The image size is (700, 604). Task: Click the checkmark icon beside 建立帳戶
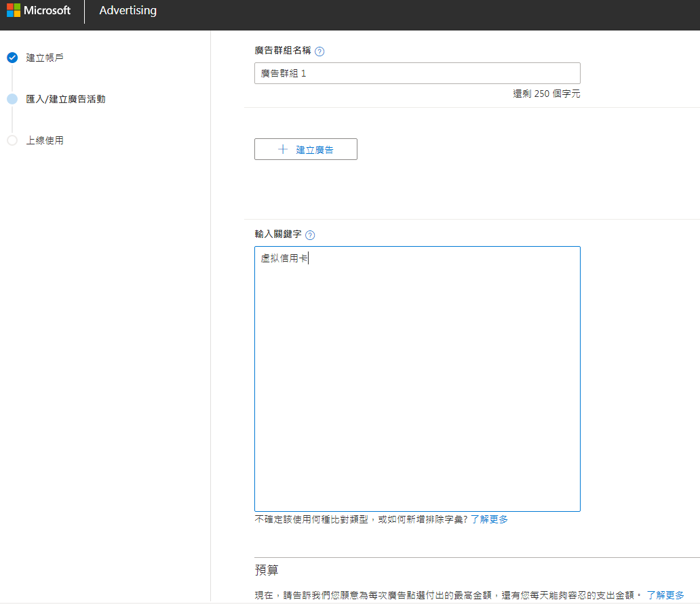tap(12, 58)
